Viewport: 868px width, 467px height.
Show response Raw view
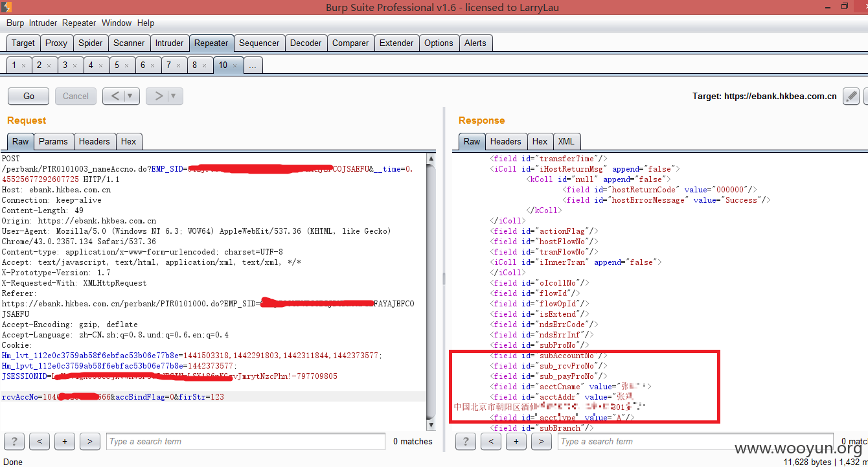472,141
